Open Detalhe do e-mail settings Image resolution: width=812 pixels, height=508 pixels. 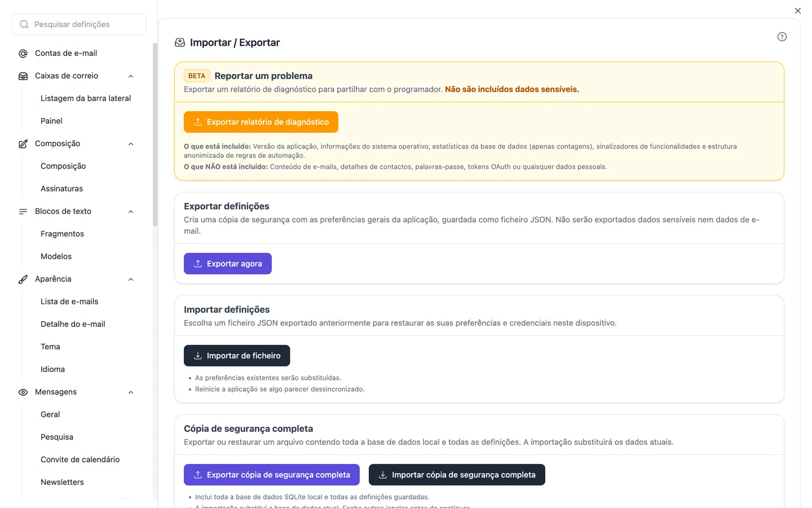pos(73,324)
